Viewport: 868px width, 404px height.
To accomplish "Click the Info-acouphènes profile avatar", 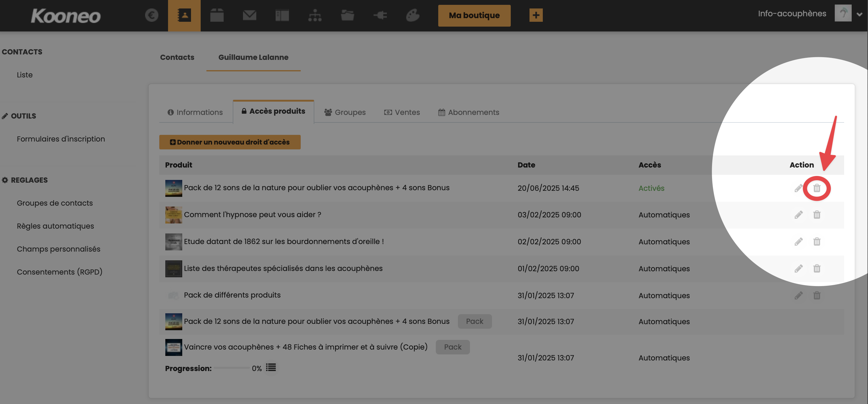I will coord(843,13).
